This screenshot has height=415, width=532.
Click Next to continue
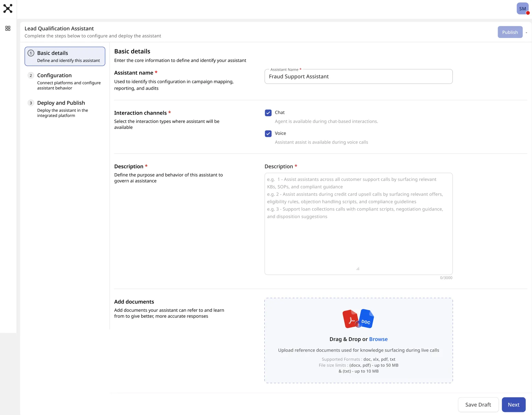(514, 405)
